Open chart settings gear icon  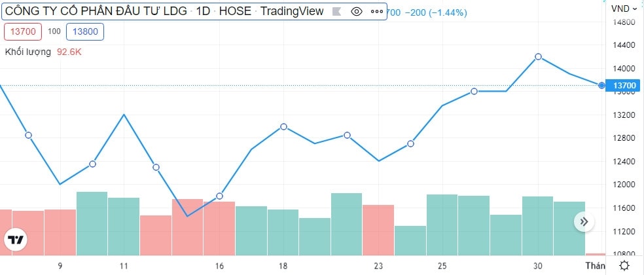[x=625, y=265]
